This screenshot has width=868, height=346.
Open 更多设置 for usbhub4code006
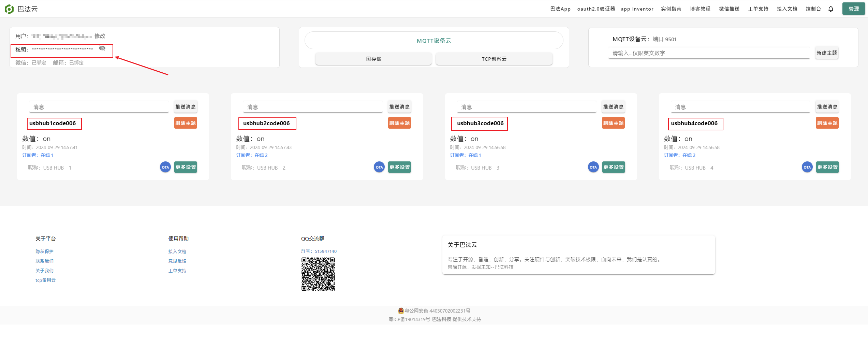click(827, 167)
